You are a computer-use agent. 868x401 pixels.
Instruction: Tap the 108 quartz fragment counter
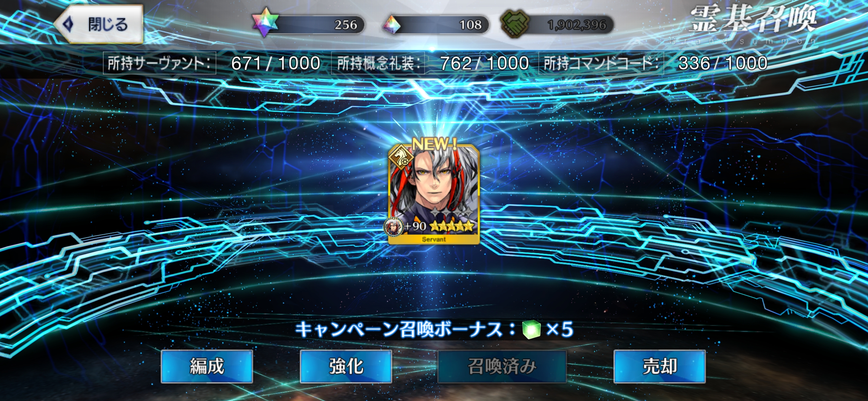point(470,25)
